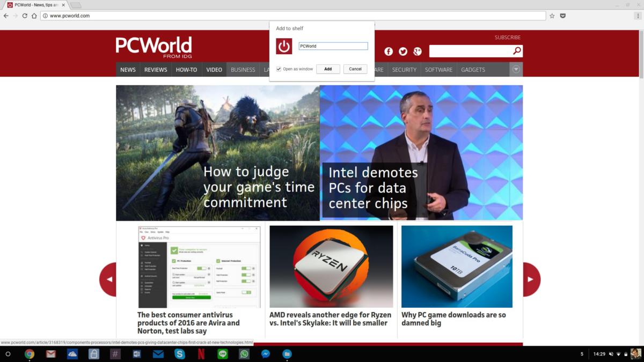The image size is (644, 362).
Task: Open 'Intel demotes PCs for data center chips'
Action: pyautogui.click(x=373, y=188)
